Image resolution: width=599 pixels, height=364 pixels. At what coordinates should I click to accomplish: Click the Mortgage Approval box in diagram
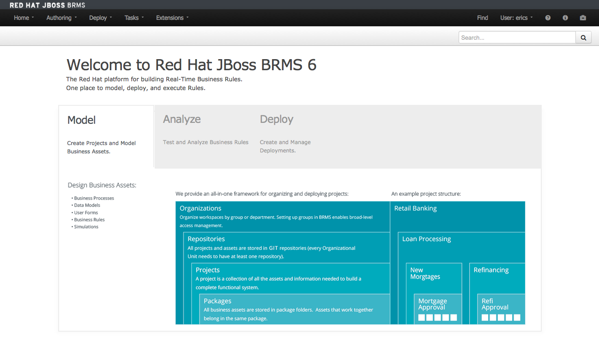(437, 308)
